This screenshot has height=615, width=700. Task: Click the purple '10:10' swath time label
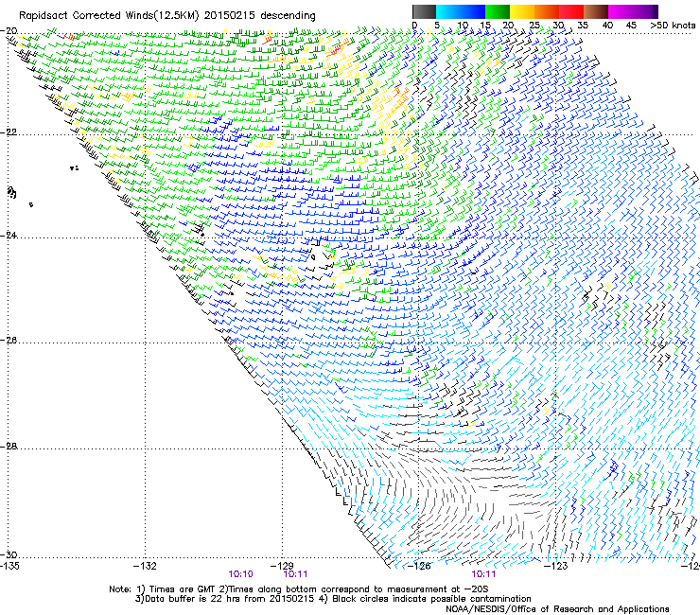[240, 574]
